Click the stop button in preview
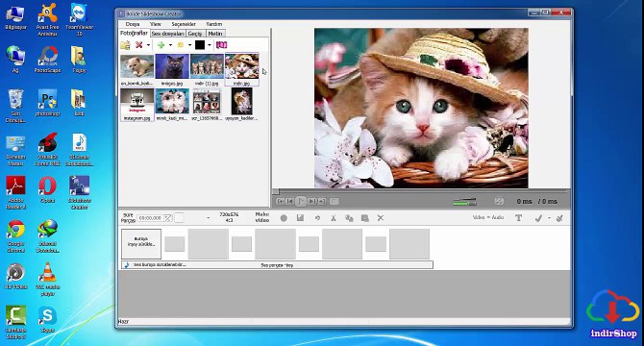This screenshot has width=644, height=346. pyautogui.click(x=334, y=202)
